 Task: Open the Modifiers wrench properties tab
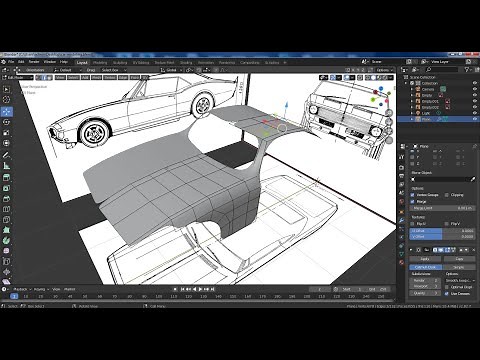coord(402,220)
